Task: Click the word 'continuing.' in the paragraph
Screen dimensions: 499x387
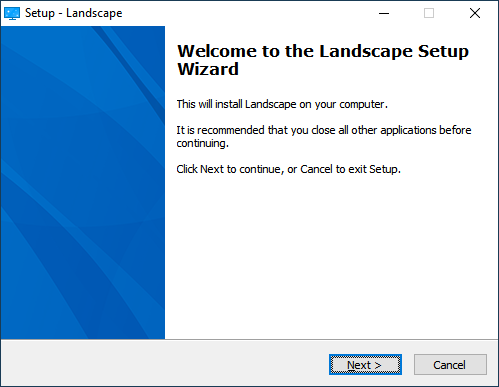Action: (203, 143)
